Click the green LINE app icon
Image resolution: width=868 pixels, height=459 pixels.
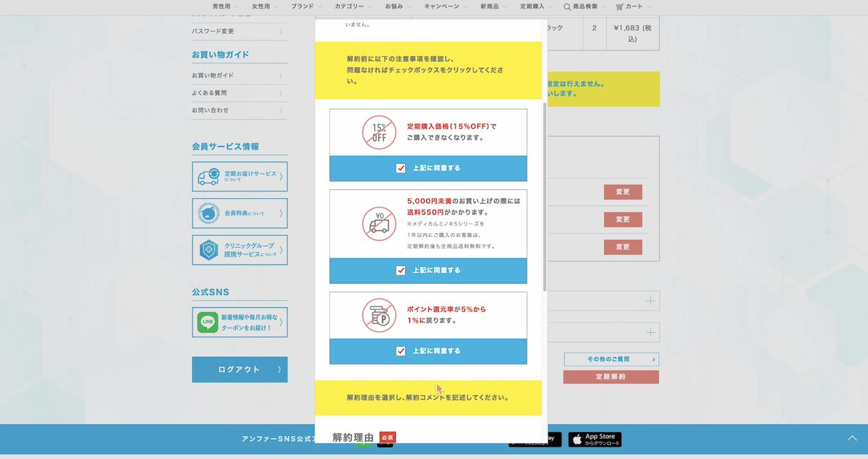click(x=206, y=322)
